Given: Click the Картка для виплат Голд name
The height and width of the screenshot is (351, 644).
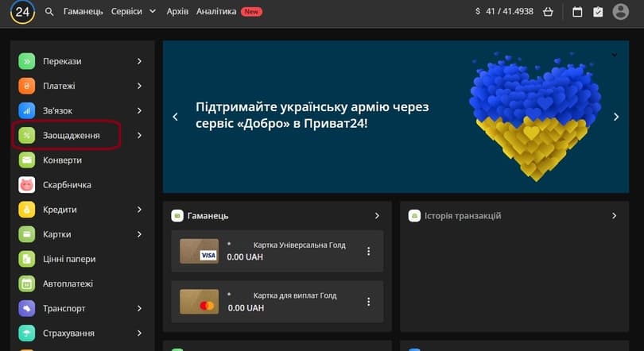Looking at the screenshot, I should (295, 295).
